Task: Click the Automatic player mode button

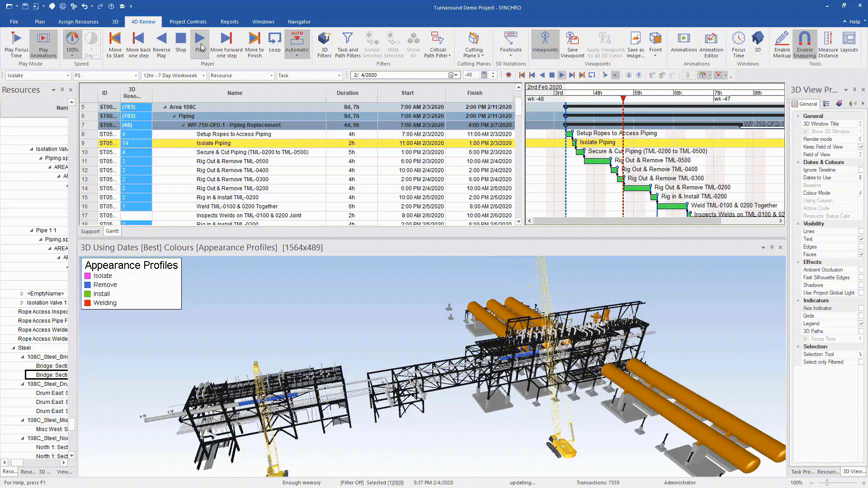Action: point(297,44)
